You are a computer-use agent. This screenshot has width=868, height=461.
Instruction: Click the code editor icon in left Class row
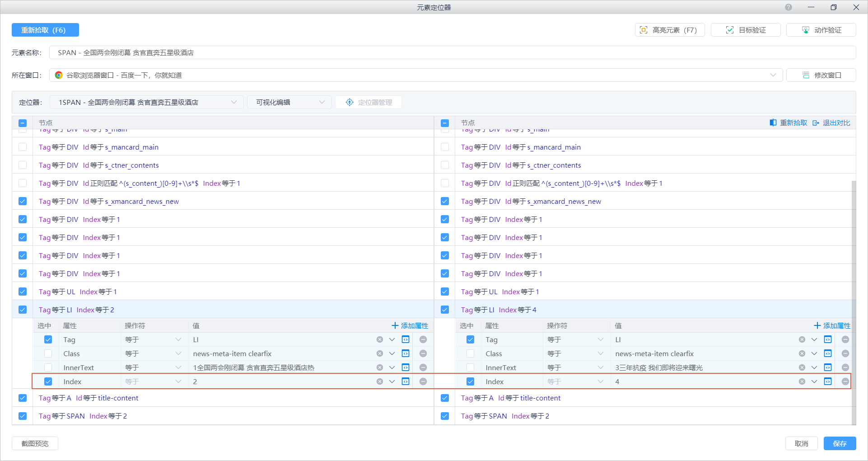[x=406, y=353]
